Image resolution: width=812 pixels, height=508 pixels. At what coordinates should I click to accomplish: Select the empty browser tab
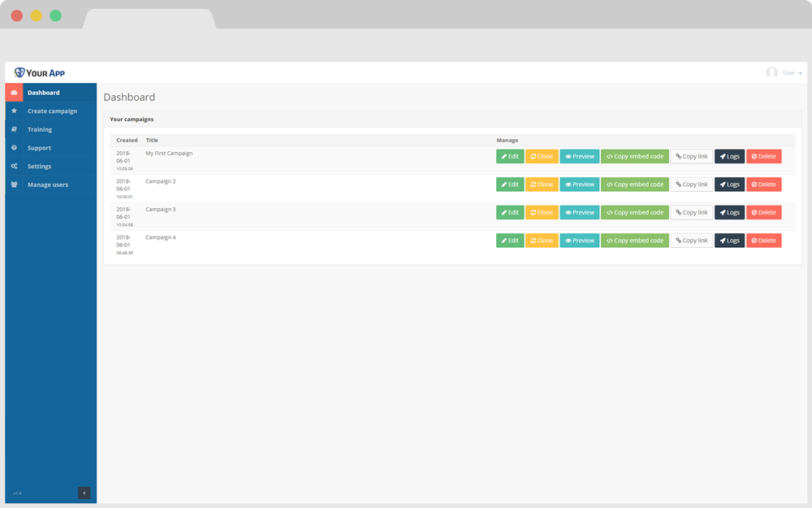149,19
